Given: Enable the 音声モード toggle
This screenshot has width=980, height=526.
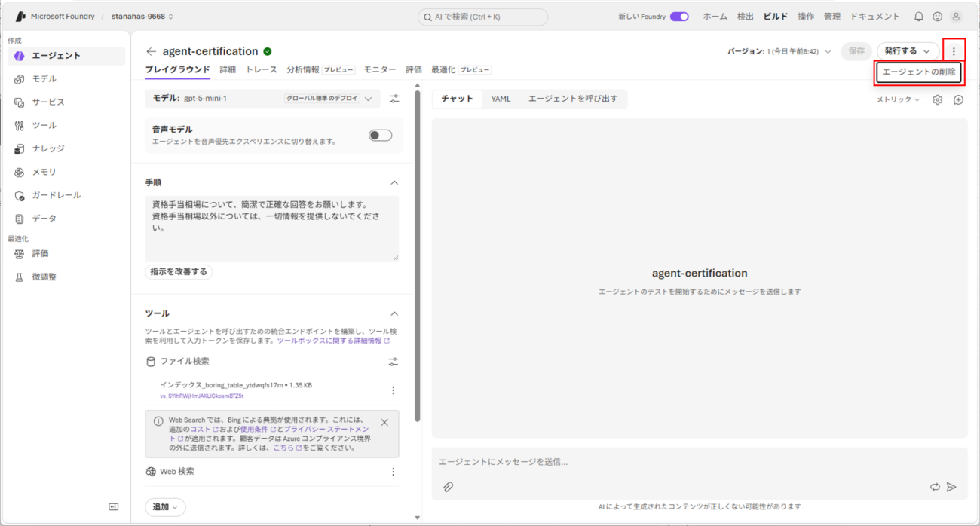Looking at the screenshot, I should [x=380, y=135].
